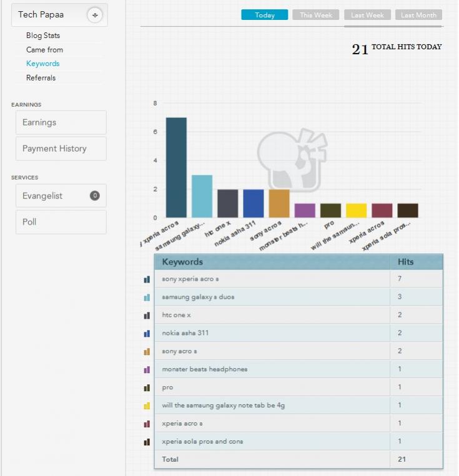Click chart icon beside xperia acro s row
Viewport: 459px width, 476px height.
coord(147,424)
